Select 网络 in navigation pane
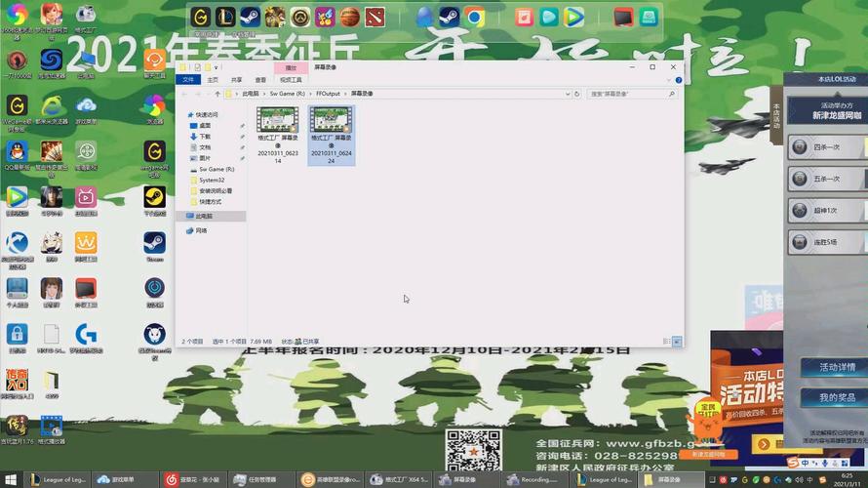The image size is (868, 488). coord(197,230)
